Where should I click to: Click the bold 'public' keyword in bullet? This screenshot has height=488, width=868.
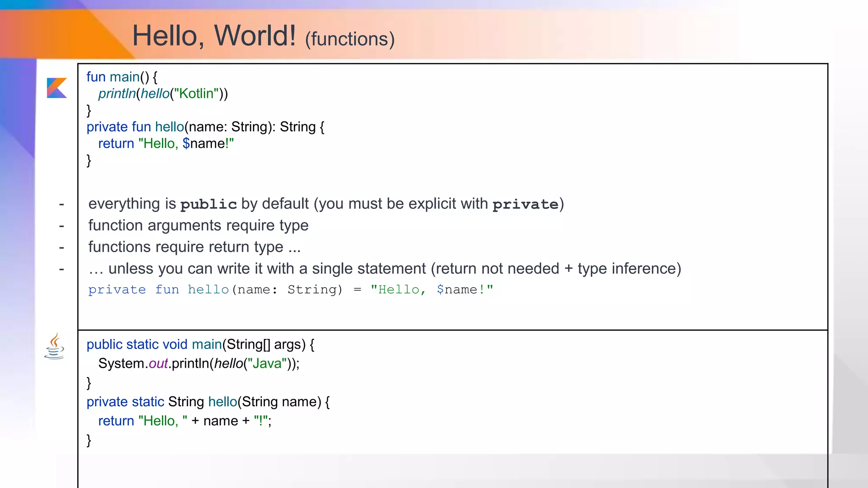tap(208, 205)
